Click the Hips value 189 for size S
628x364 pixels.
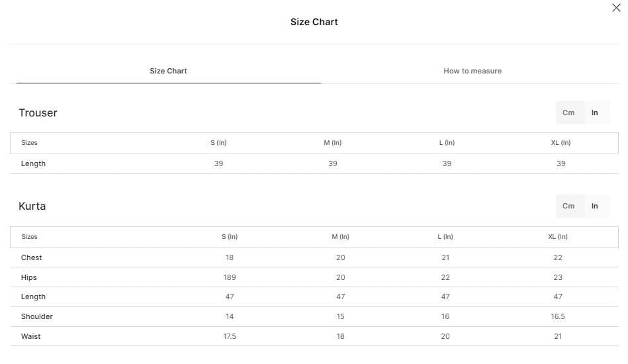230,277
